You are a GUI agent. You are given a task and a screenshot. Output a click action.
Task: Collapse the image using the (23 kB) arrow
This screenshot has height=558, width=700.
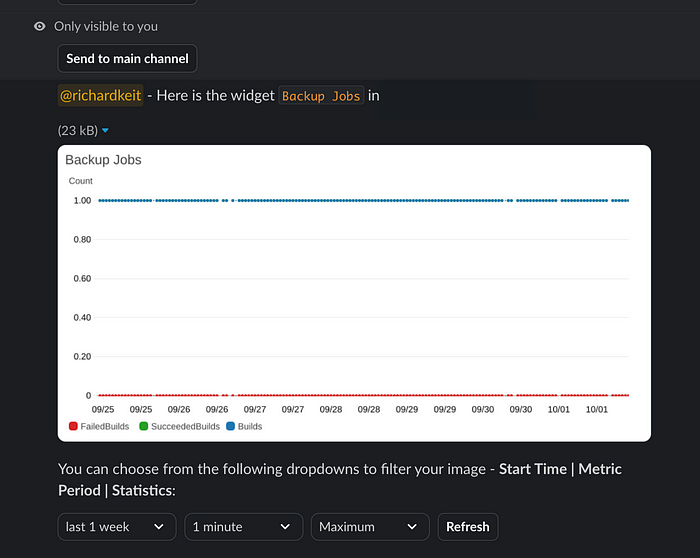click(105, 131)
